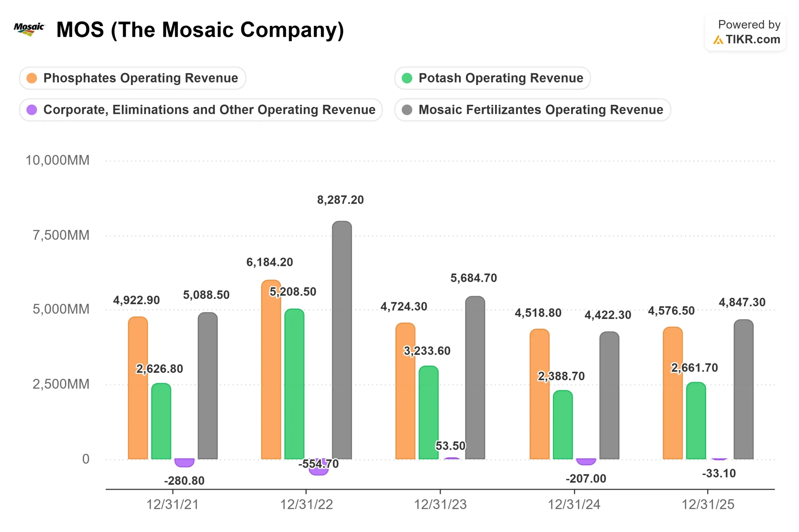Click the orange Phosphates bar for 12/31/24
Image resolution: width=799 pixels, height=532 pixels.
pyautogui.click(x=539, y=394)
